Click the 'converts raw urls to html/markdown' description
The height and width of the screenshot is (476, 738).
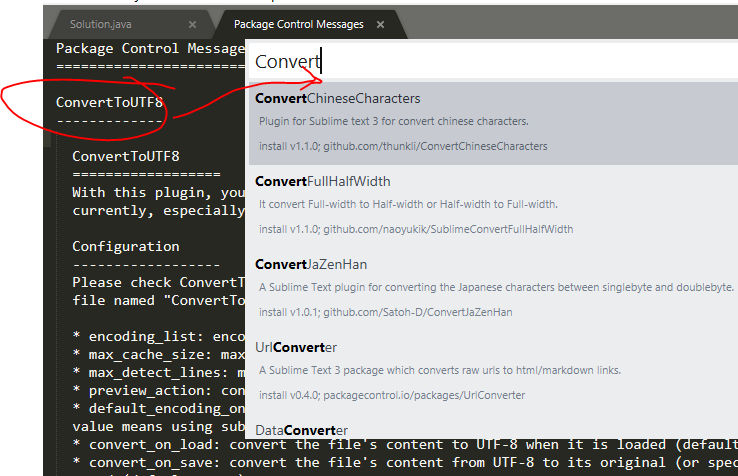point(440,370)
